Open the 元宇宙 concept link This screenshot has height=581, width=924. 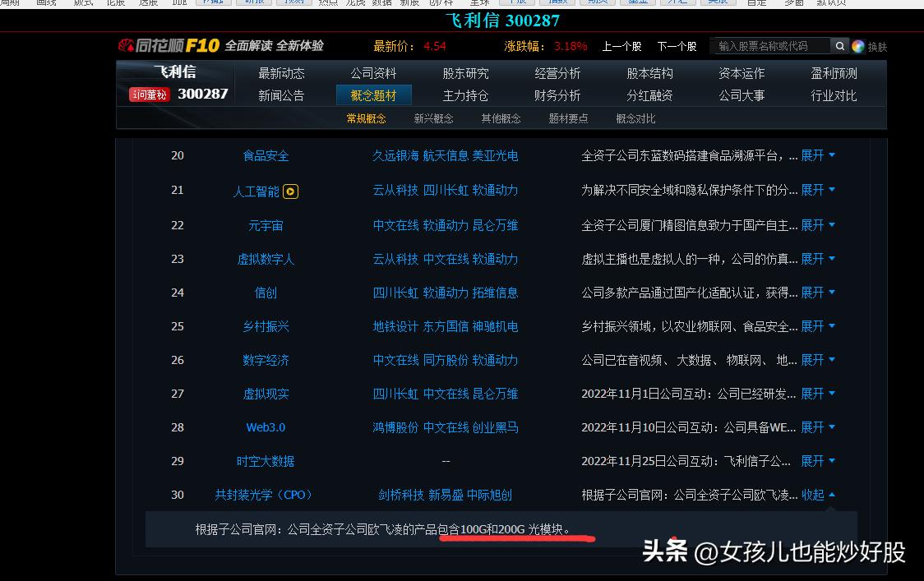pyautogui.click(x=266, y=226)
